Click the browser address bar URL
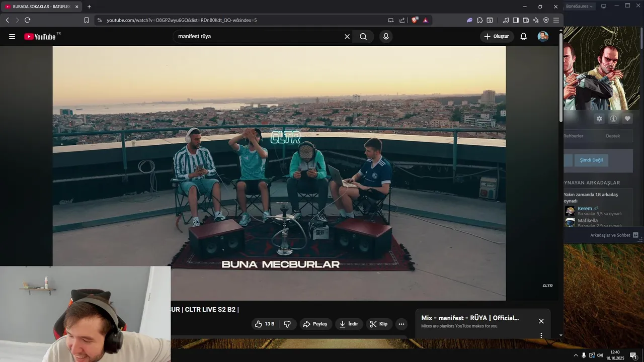 coord(182,20)
